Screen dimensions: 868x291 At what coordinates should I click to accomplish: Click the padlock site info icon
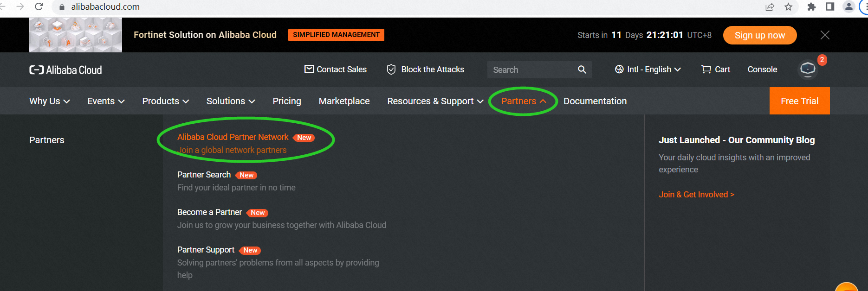62,7
